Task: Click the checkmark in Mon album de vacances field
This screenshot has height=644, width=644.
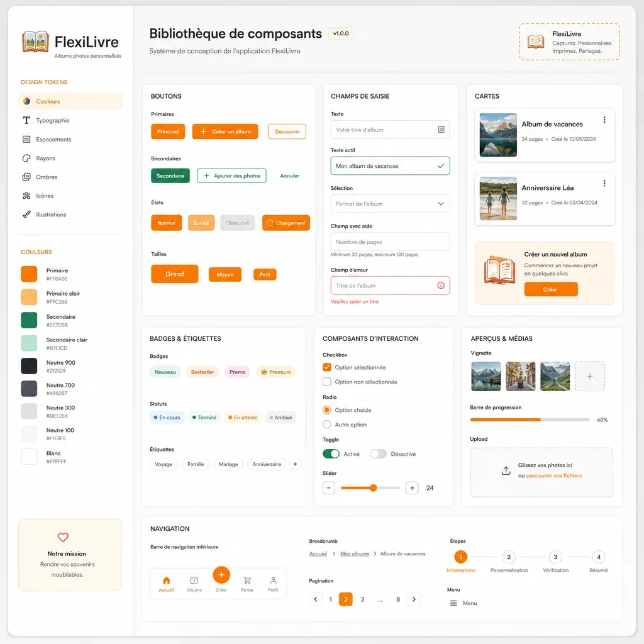Action: (x=441, y=166)
